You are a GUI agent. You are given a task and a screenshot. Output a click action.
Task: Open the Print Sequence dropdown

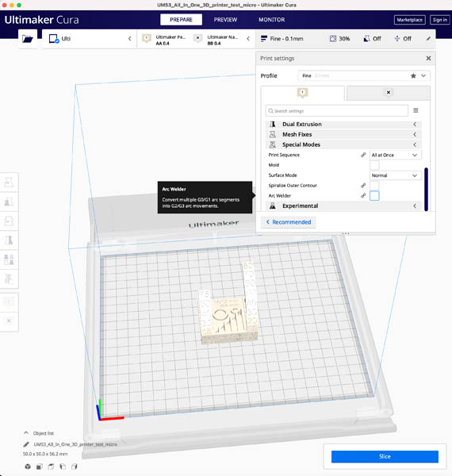(395, 155)
